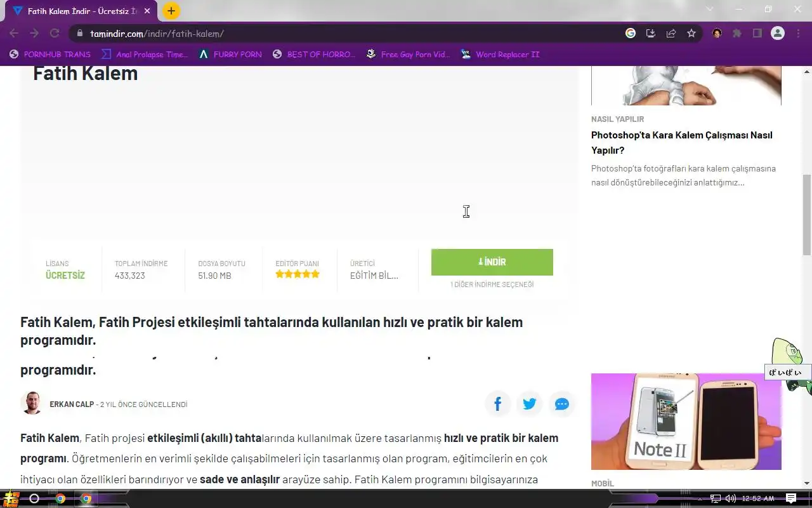Viewport: 812px width, 508px height.
Task: Share this page via the share icon
Action: point(671,34)
